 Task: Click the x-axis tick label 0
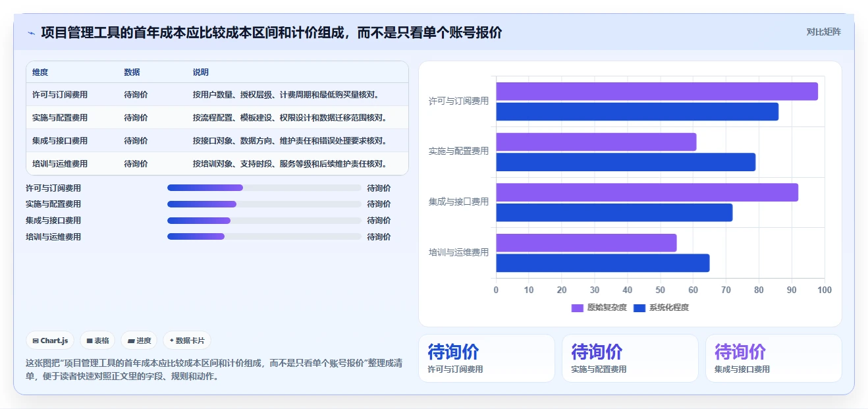[x=496, y=290]
